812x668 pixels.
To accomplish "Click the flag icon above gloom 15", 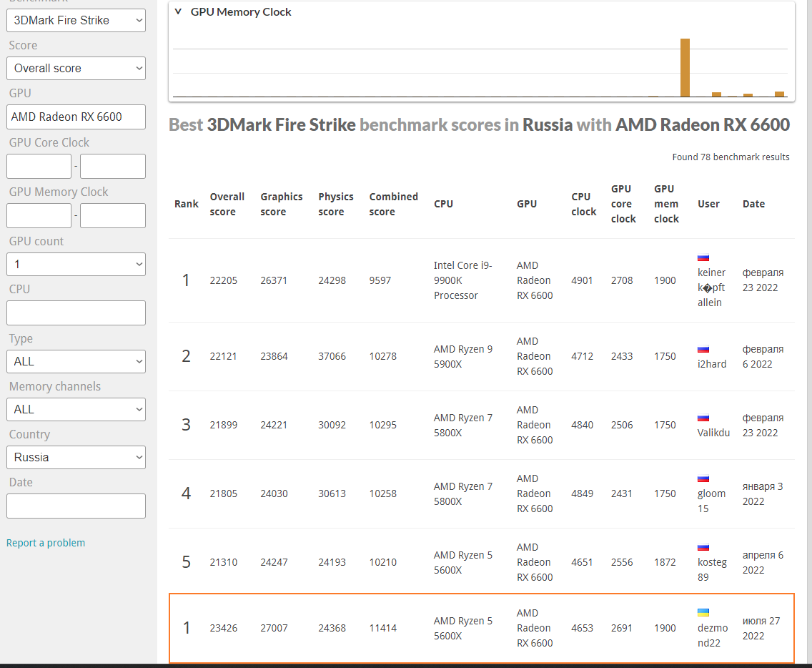I will (703, 478).
